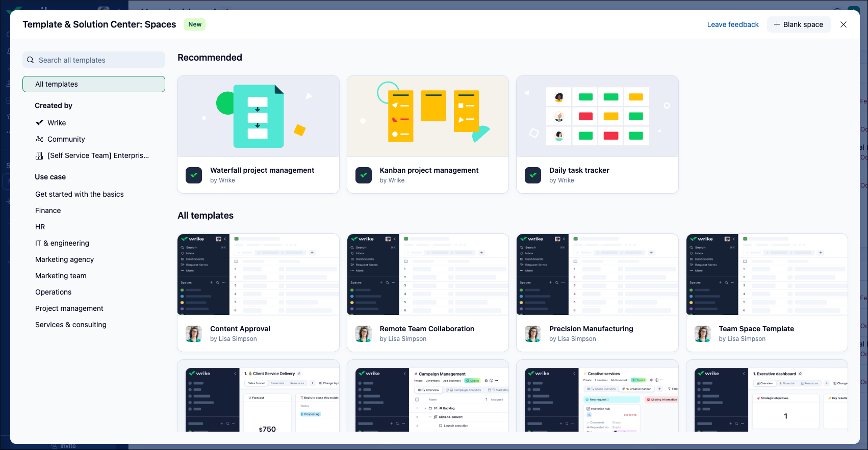The height and width of the screenshot is (450, 868).
Task: Open the Creative services template preview
Action: pyautogui.click(x=597, y=396)
